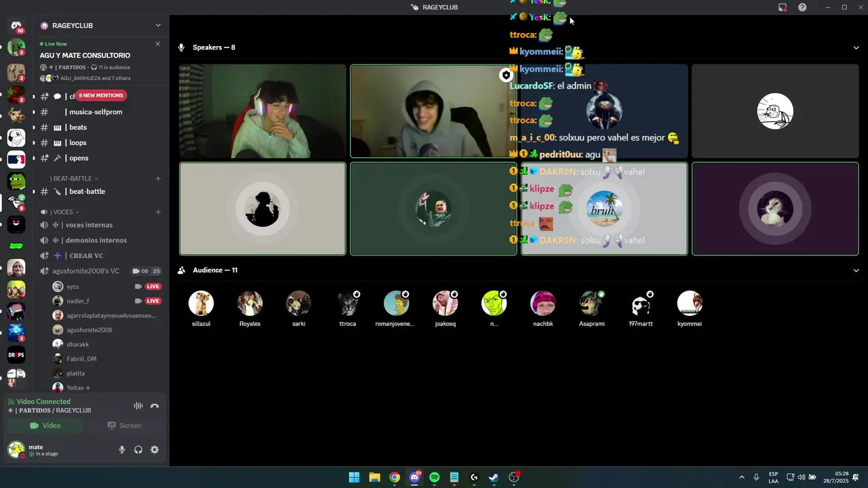This screenshot has width=868, height=488.
Task: Click microphone icon in system tray
Action: tap(756, 477)
